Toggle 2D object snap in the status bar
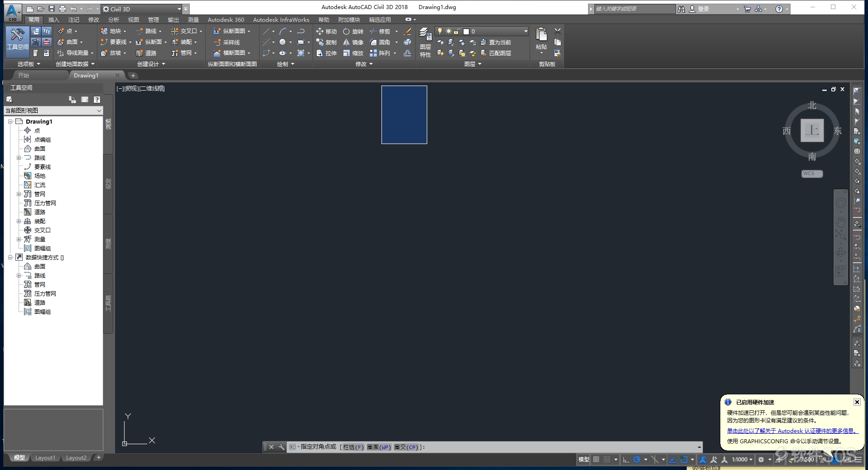The width and height of the screenshot is (868, 470). tap(684, 459)
